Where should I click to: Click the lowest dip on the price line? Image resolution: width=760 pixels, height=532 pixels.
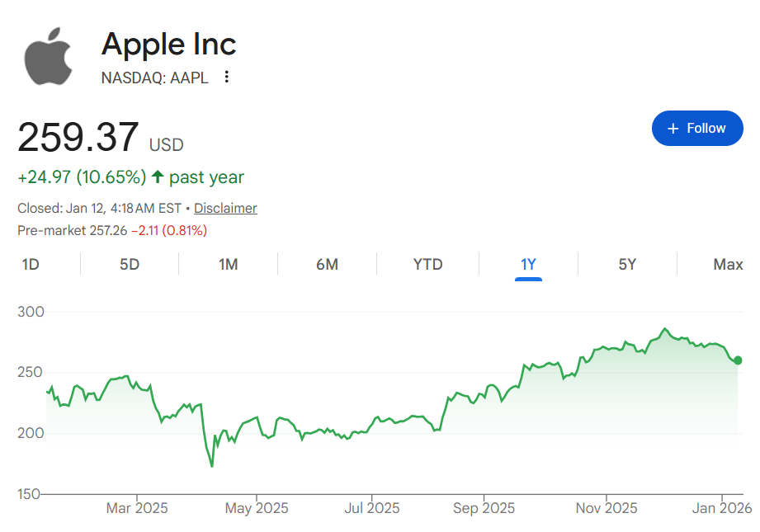click(x=212, y=466)
